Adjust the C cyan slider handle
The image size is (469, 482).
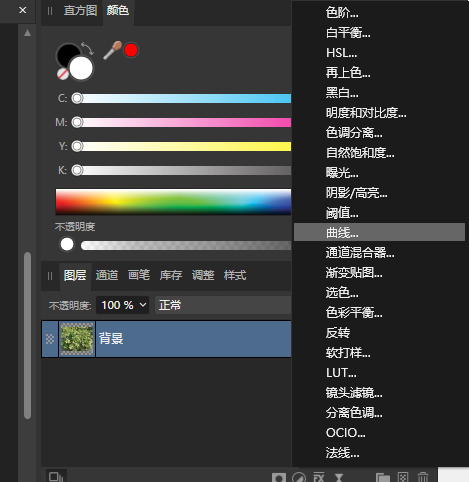77,98
